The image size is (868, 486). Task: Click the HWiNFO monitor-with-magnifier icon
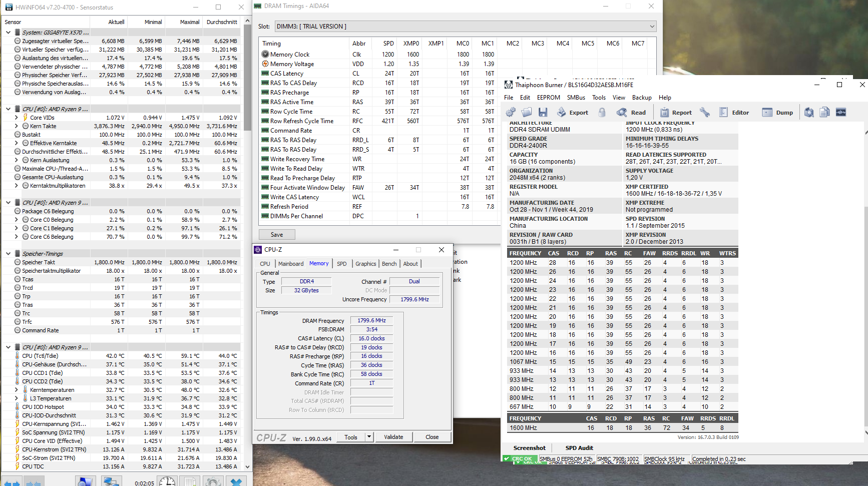point(85,482)
